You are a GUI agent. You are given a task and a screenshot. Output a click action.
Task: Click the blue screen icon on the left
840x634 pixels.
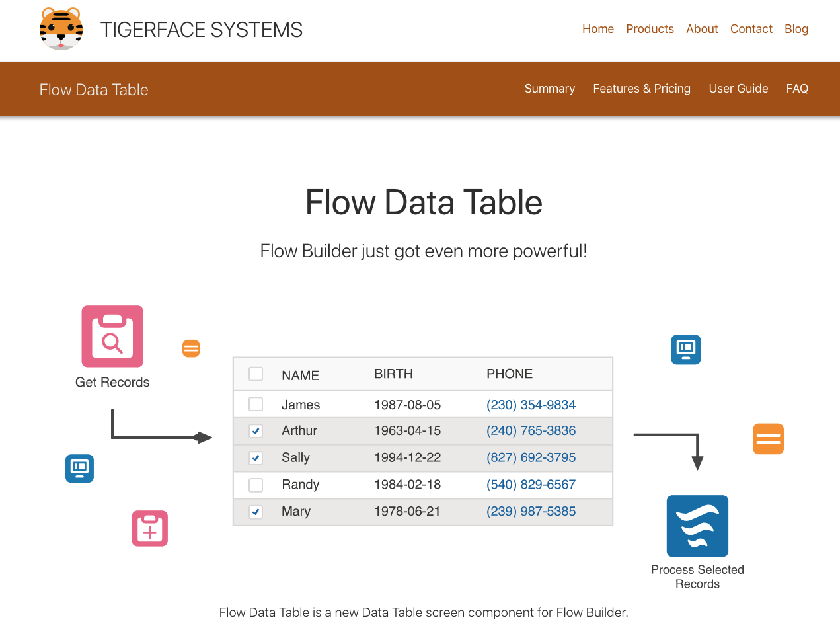click(x=79, y=468)
